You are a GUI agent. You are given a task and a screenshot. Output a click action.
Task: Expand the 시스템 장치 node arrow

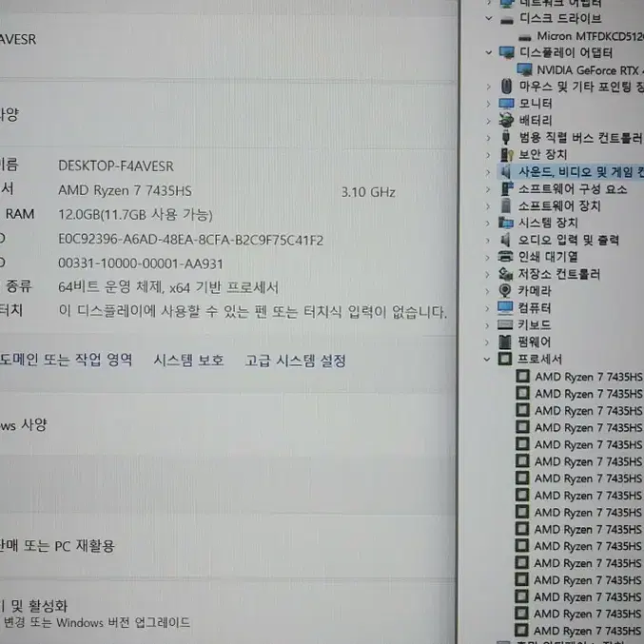[488, 223]
